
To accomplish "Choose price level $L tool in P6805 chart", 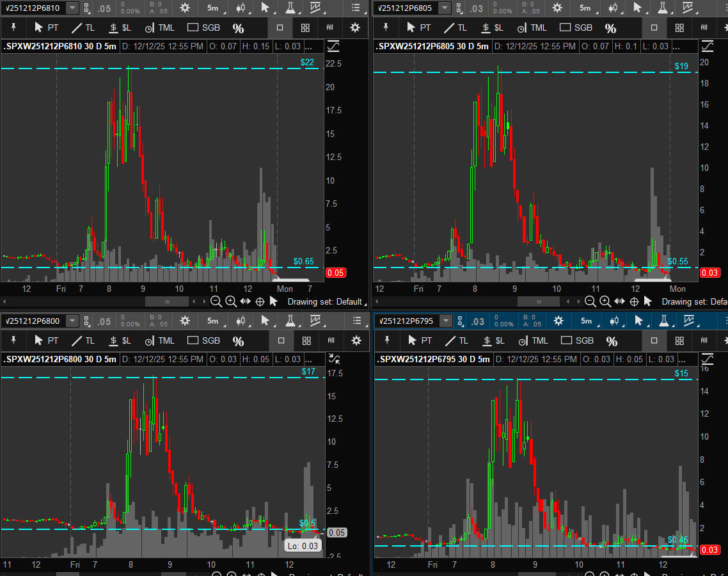I will tap(493, 28).
